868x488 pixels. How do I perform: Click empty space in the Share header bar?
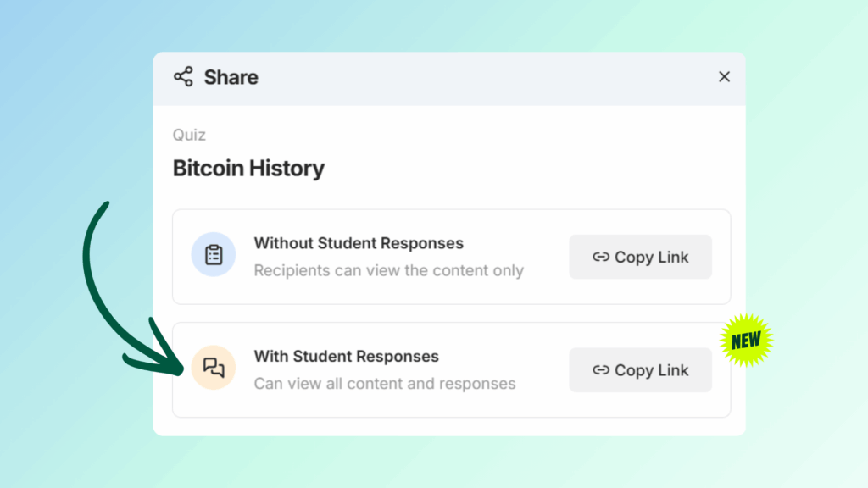coord(475,77)
